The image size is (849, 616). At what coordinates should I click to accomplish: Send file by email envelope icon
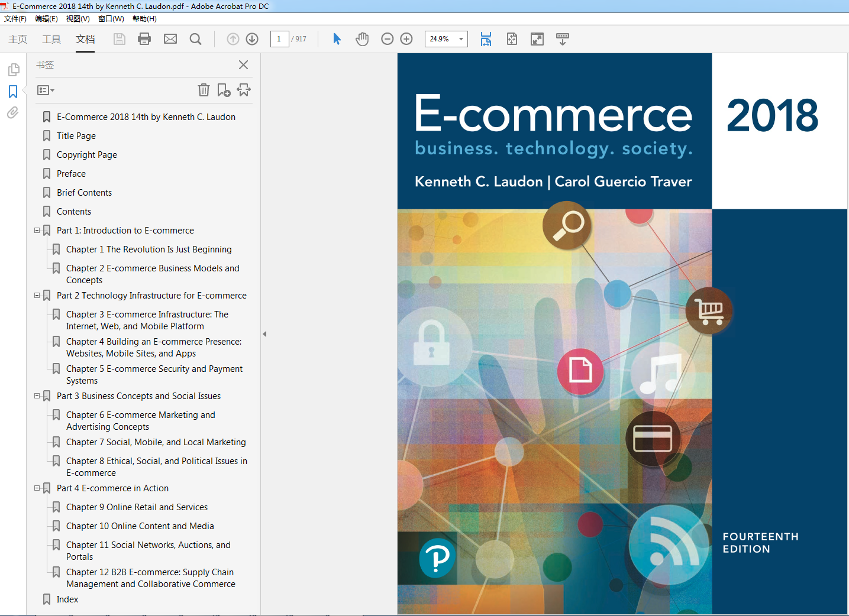[170, 39]
